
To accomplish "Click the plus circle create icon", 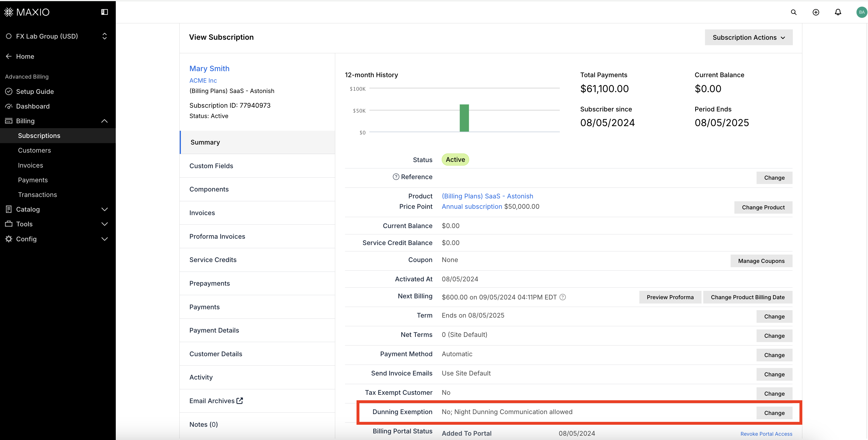I will pyautogui.click(x=816, y=12).
